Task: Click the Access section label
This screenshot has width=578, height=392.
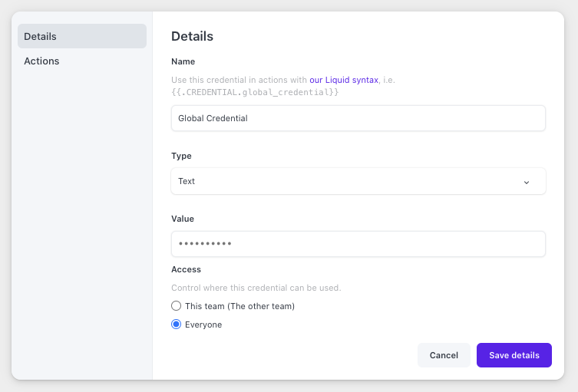Action: coord(187,269)
